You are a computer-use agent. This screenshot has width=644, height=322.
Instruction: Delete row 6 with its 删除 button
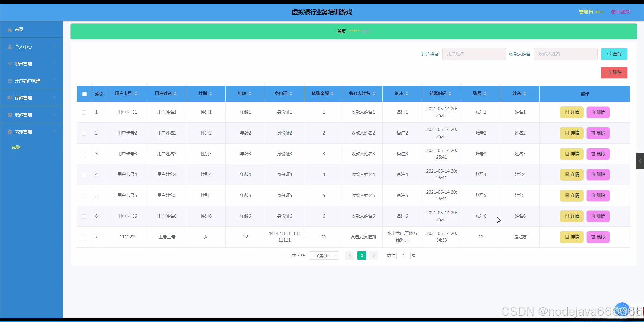(598, 216)
